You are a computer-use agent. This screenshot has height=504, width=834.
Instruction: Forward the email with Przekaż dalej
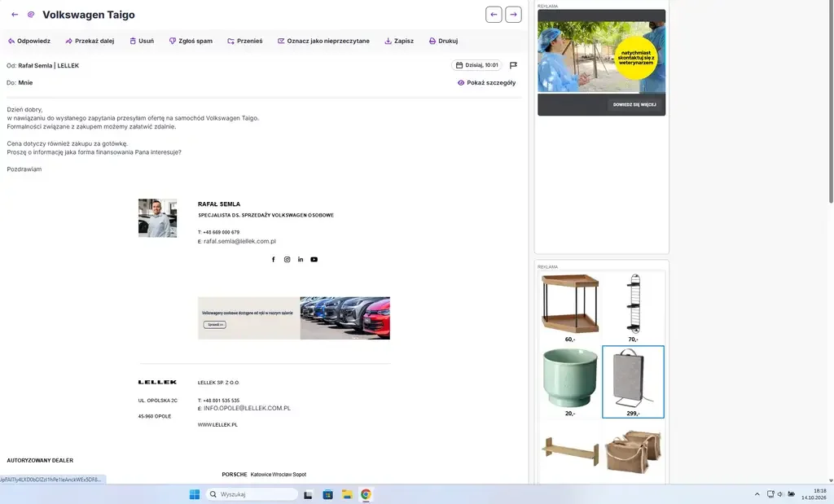[x=90, y=41]
